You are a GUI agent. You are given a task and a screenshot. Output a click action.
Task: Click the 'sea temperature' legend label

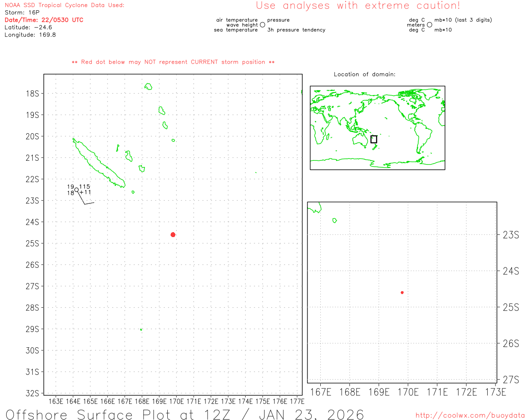coord(236,30)
